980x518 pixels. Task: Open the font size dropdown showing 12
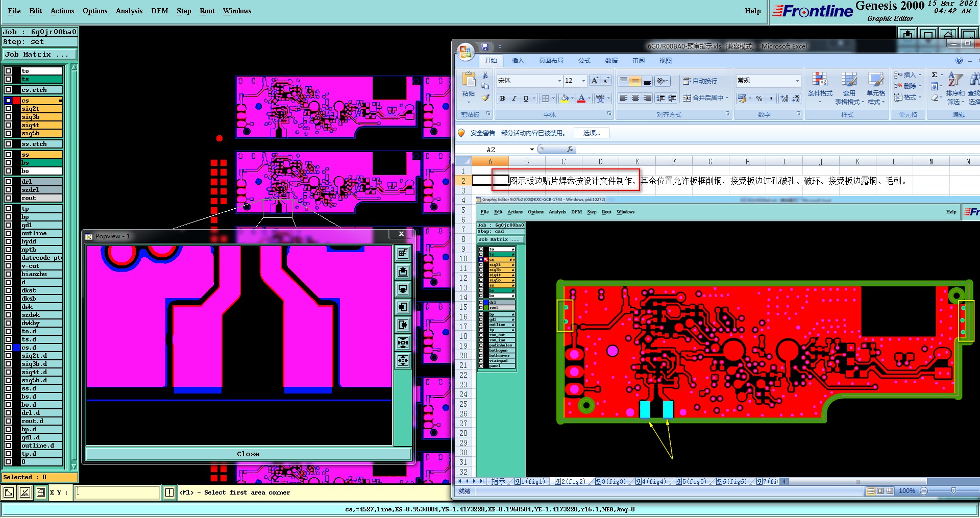tap(584, 81)
